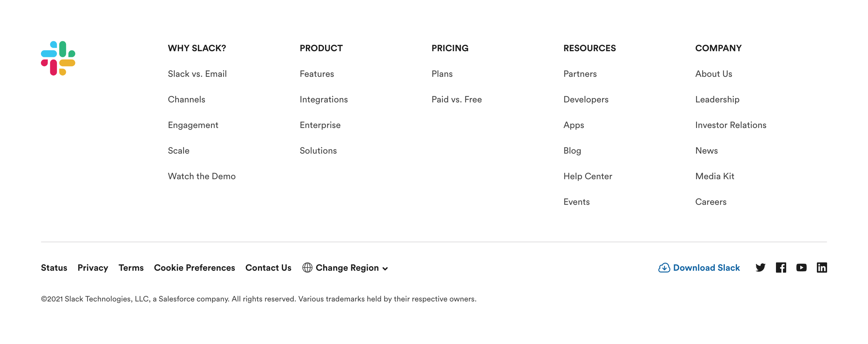Click the Slack logo
868x344 pixels.
[x=58, y=59]
